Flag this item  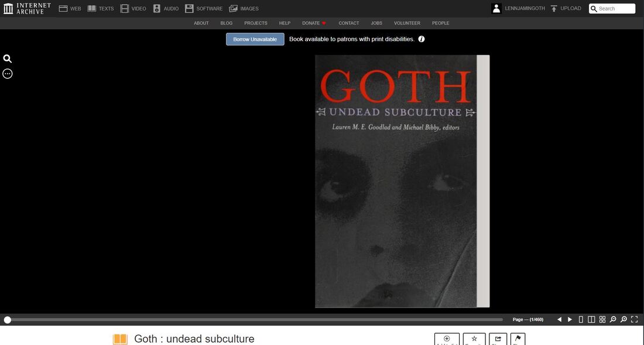point(518,339)
